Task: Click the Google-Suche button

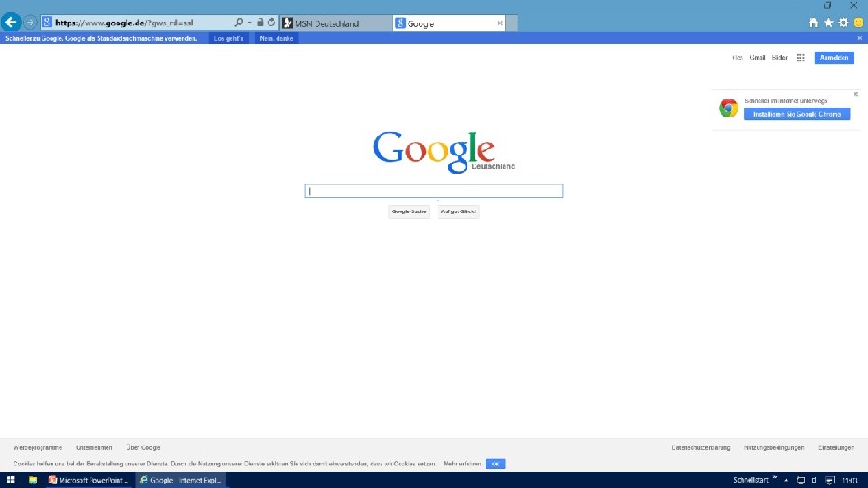Action: (409, 211)
